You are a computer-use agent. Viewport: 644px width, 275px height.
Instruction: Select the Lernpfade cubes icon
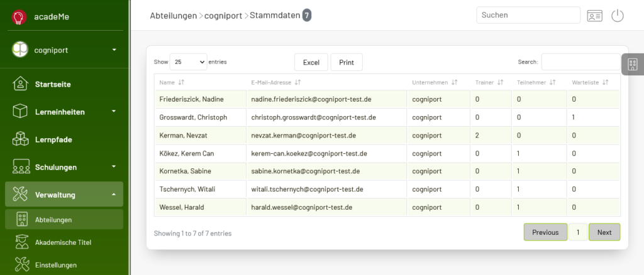(x=20, y=139)
